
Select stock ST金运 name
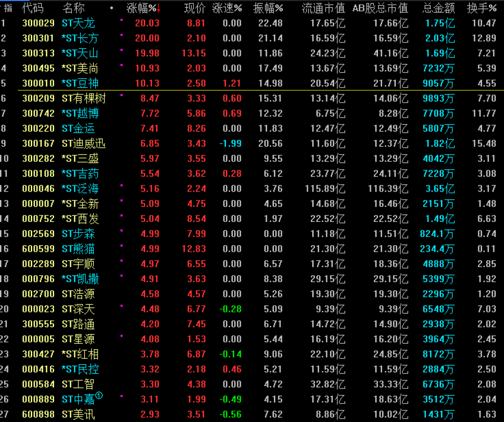click(78, 128)
